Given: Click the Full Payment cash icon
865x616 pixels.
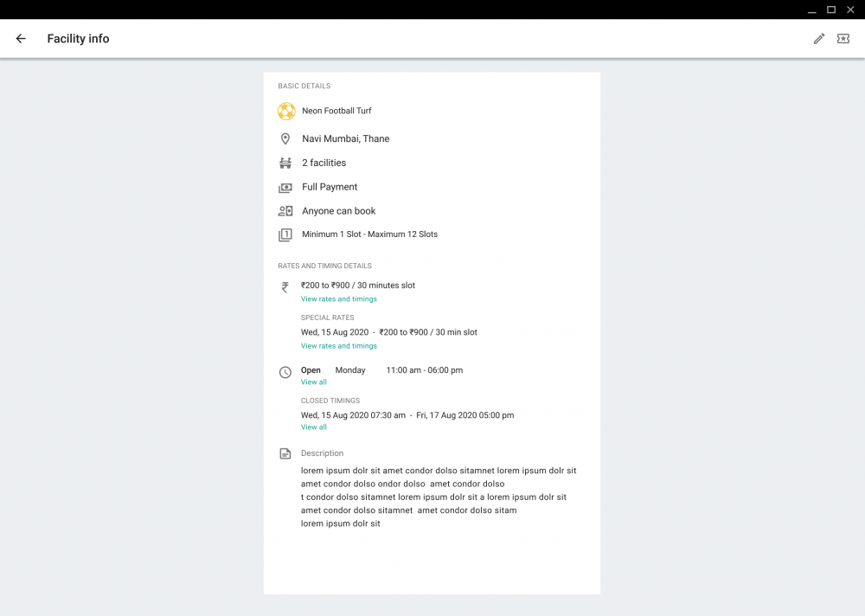Looking at the screenshot, I should [x=285, y=187].
